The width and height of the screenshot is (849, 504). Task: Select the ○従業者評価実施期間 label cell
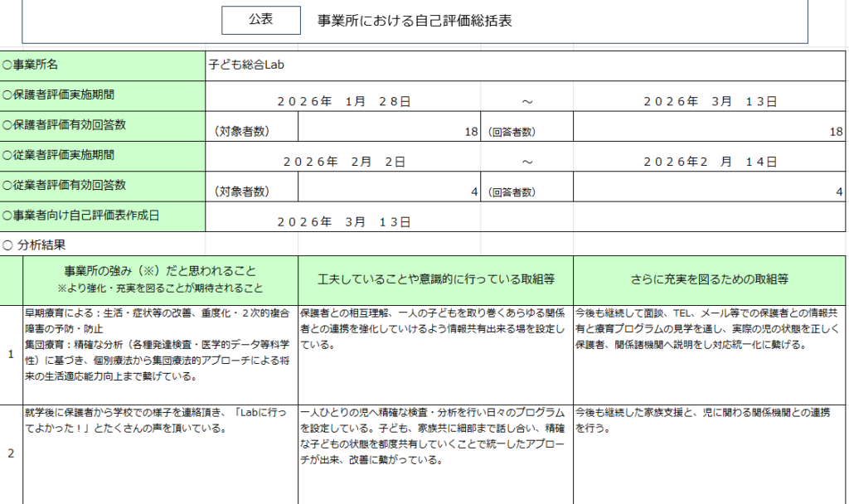coord(103,156)
